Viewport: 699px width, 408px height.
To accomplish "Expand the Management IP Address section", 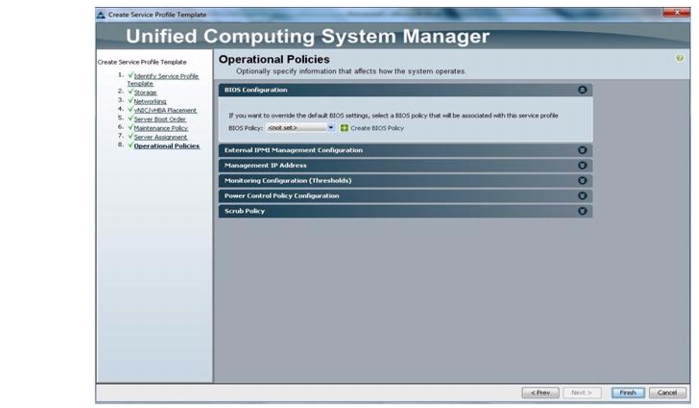I will (x=582, y=165).
